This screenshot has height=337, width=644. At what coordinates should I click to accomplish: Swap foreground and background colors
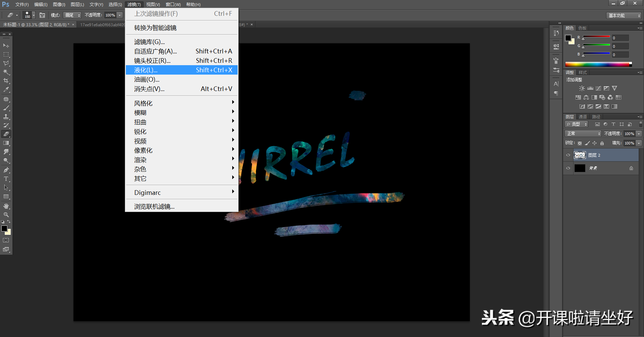(x=9, y=222)
